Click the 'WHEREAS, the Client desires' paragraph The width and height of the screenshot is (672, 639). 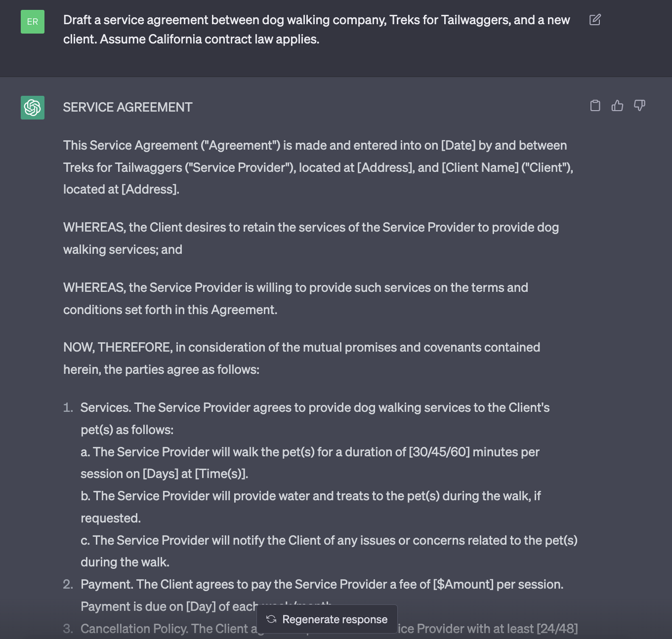click(x=311, y=238)
